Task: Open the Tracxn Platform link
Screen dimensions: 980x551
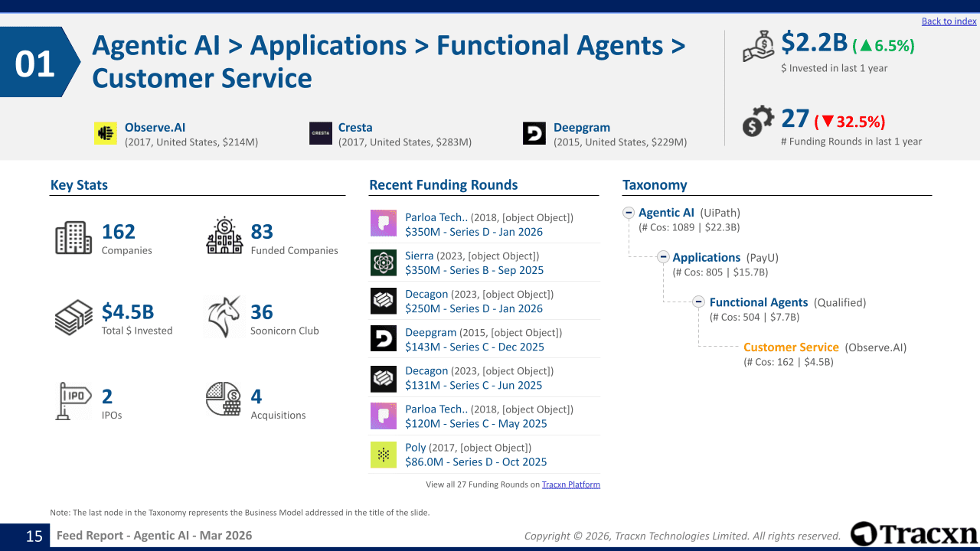Action: click(571, 484)
